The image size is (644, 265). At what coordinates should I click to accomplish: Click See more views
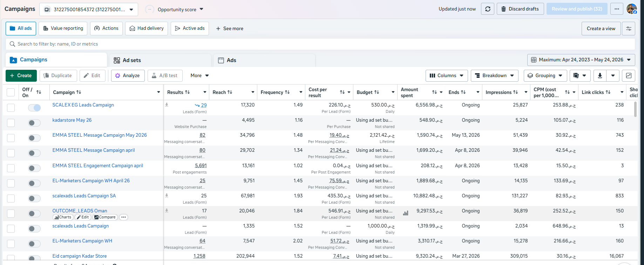229,29
